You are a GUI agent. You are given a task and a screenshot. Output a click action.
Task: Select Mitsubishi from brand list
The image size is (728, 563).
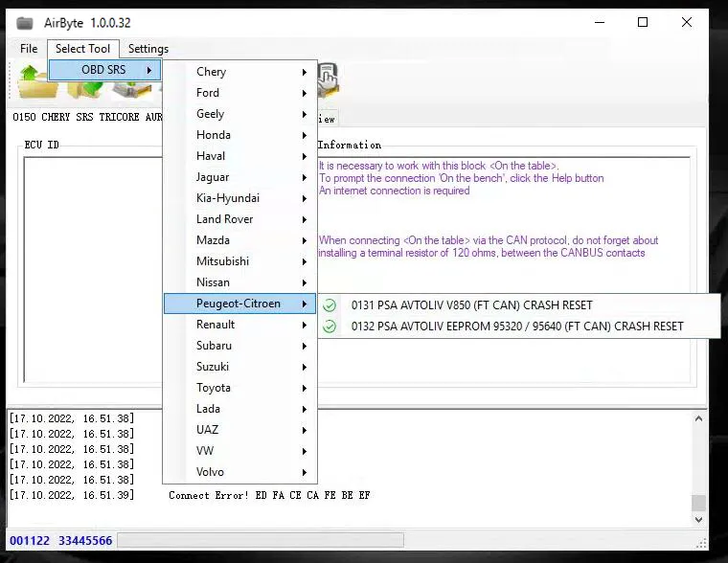[x=222, y=261]
